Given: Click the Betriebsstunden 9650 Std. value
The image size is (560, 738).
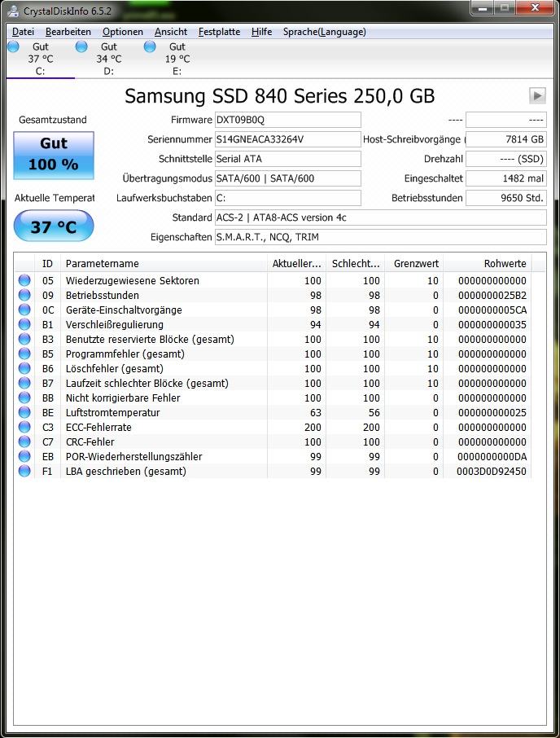Looking at the screenshot, I should (506, 198).
